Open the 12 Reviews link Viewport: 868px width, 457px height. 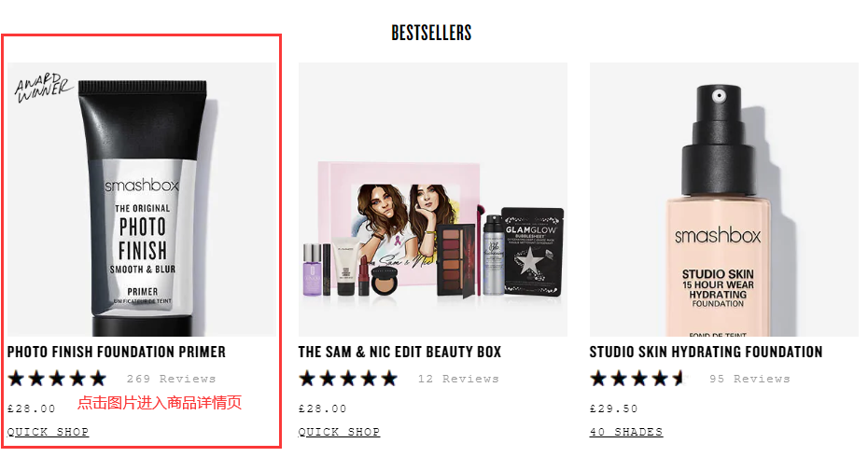[x=458, y=379]
